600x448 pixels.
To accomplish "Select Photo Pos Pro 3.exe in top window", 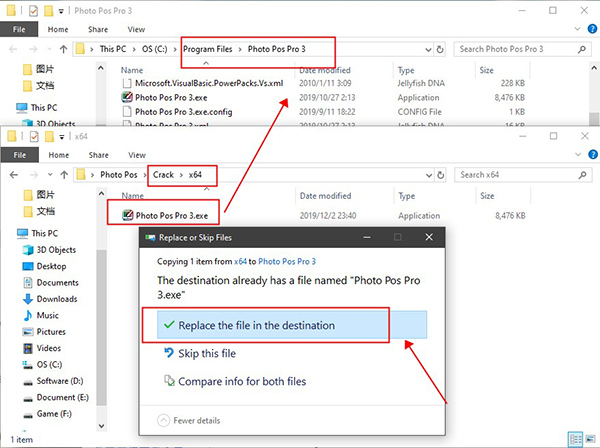I will click(171, 98).
